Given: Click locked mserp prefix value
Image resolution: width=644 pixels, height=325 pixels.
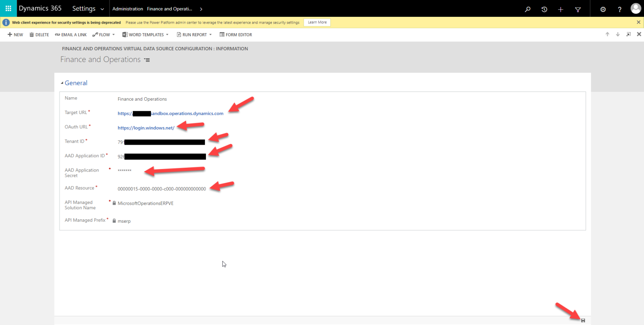Looking at the screenshot, I should (124, 221).
